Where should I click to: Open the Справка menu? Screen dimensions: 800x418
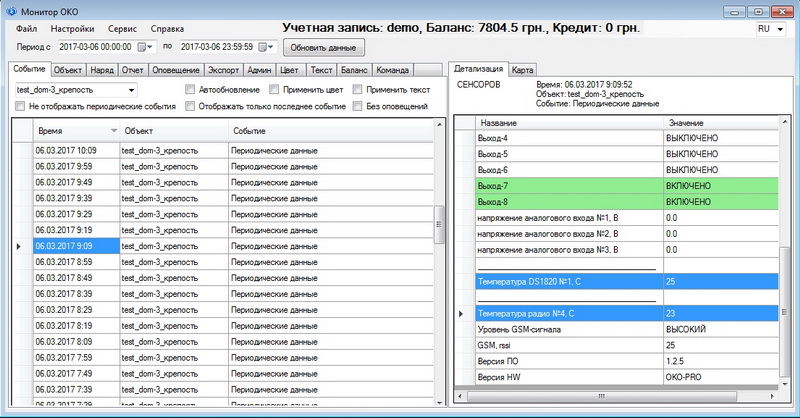[167, 29]
